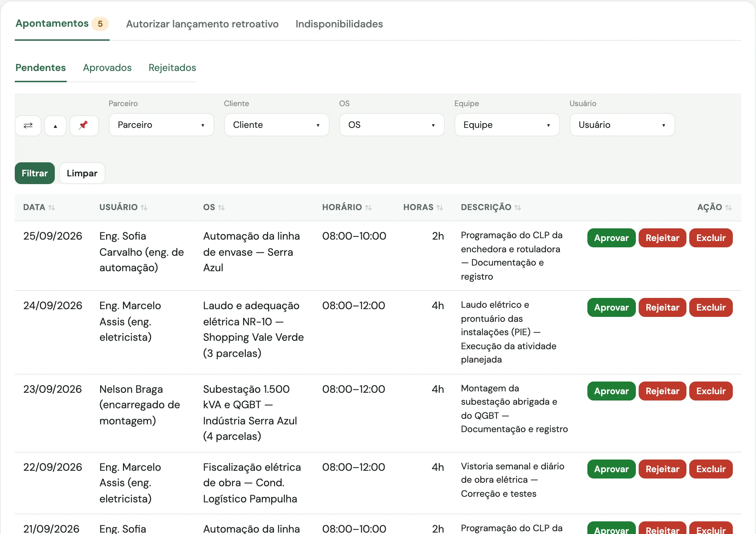Select the Aprovados sub-tab
This screenshot has width=756, height=534.
click(x=107, y=67)
